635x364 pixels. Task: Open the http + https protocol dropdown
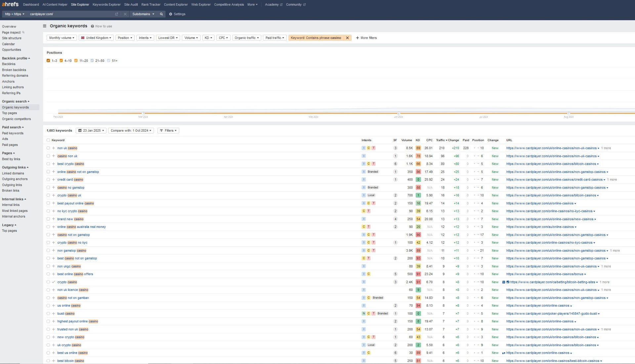coord(15,14)
